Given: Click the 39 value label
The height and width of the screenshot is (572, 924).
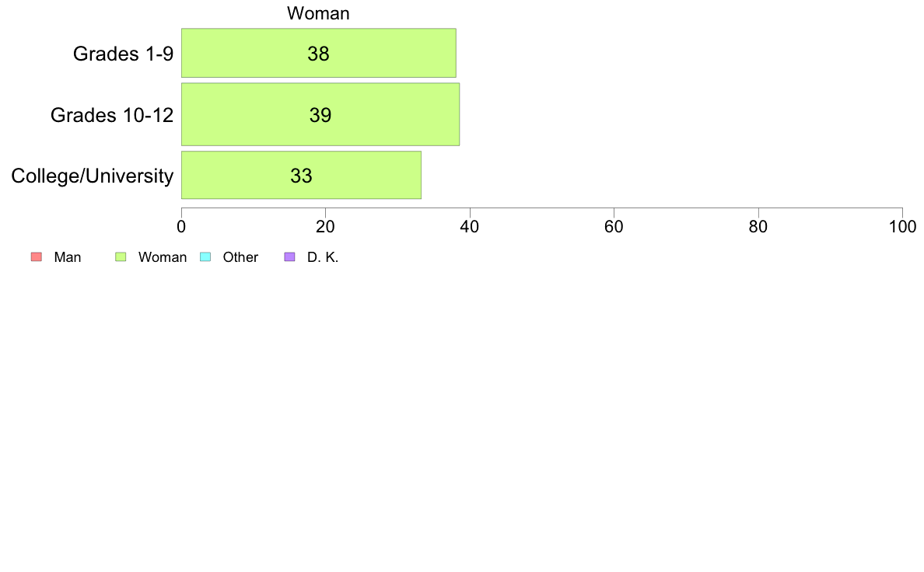Looking at the screenshot, I should 320,115.
